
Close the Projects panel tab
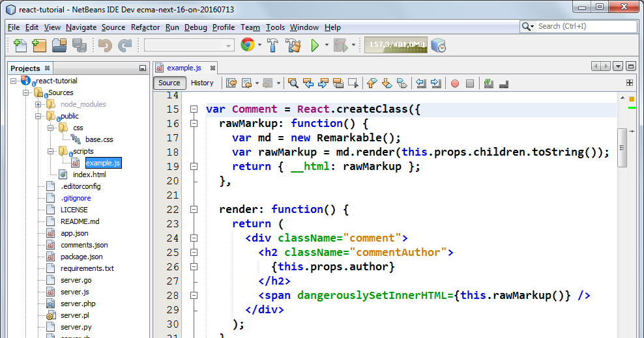[47, 68]
